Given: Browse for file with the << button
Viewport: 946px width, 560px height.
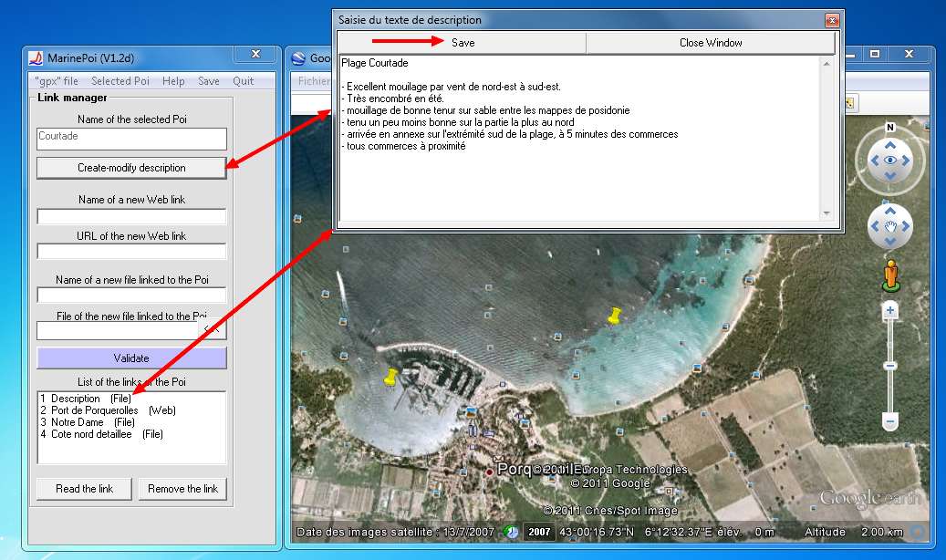Looking at the screenshot, I should (x=212, y=329).
